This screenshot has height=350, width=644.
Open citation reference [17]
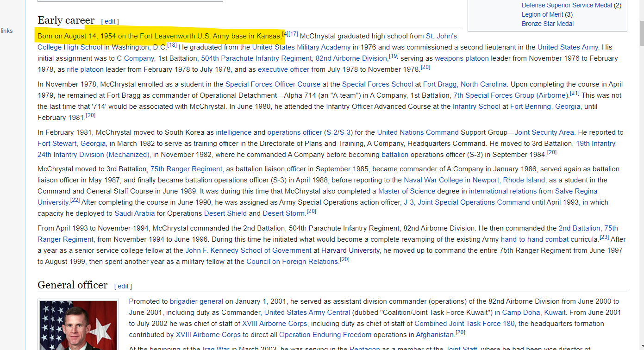point(293,34)
